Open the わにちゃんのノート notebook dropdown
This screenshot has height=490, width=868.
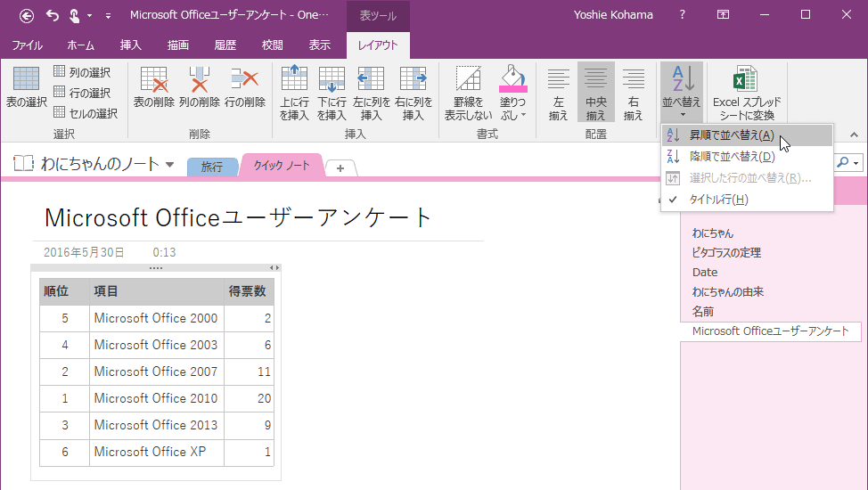coord(170,165)
